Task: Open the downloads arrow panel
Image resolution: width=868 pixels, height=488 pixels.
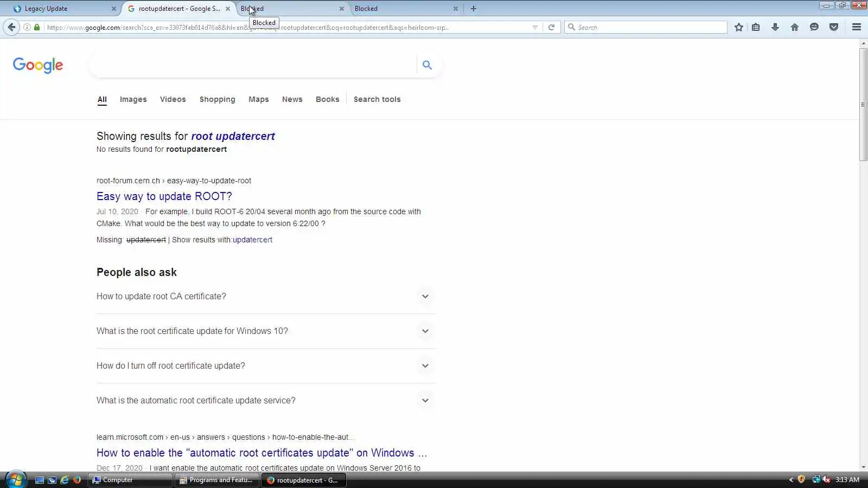Action: pyautogui.click(x=775, y=27)
